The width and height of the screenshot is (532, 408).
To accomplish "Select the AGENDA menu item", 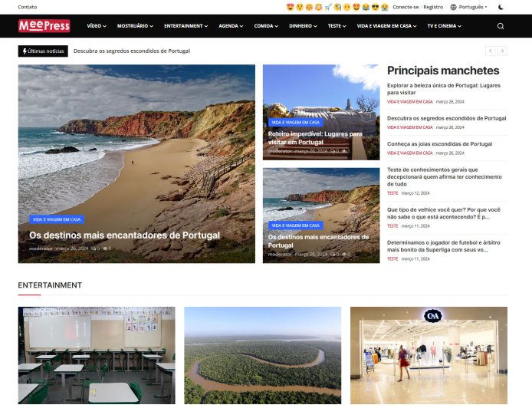I will (x=230, y=26).
